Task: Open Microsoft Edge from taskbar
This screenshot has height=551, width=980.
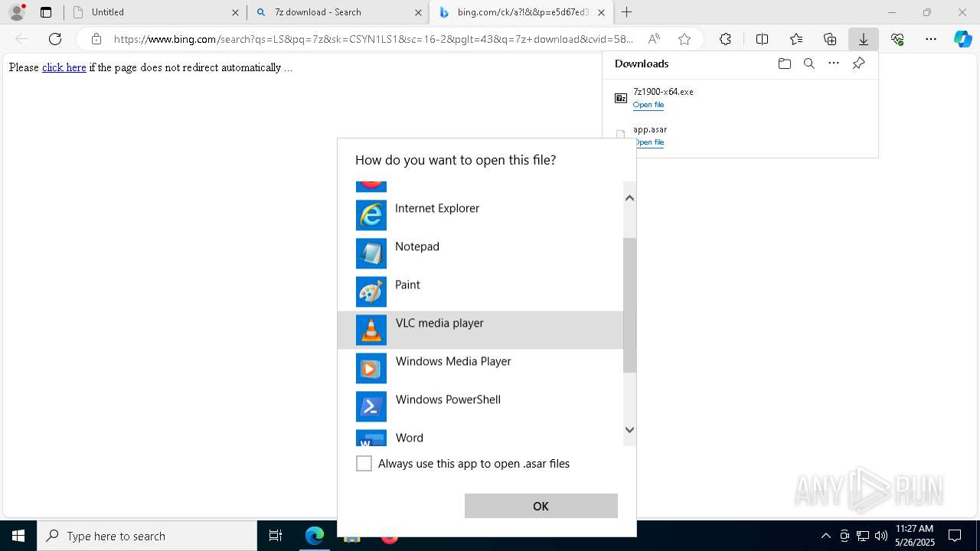Action: coord(315,536)
